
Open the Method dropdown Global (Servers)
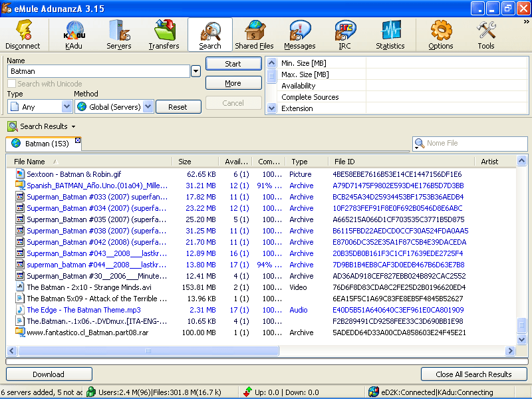pyautogui.click(x=148, y=107)
